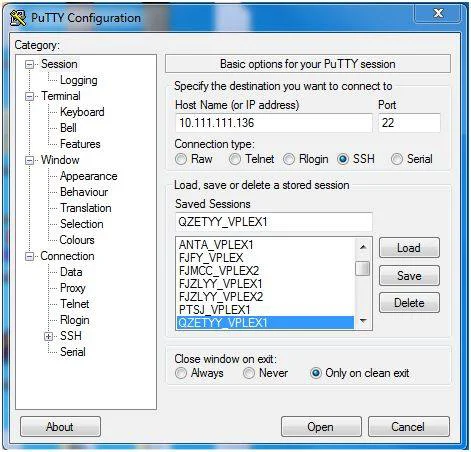
Task: Select FJMCC_VPLEX2 in saved sessions list
Action: (x=219, y=271)
